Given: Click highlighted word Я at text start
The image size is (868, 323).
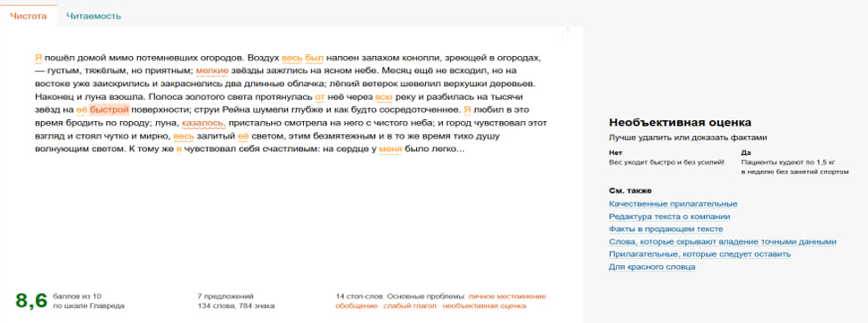Looking at the screenshot, I should click(x=38, y=58).
